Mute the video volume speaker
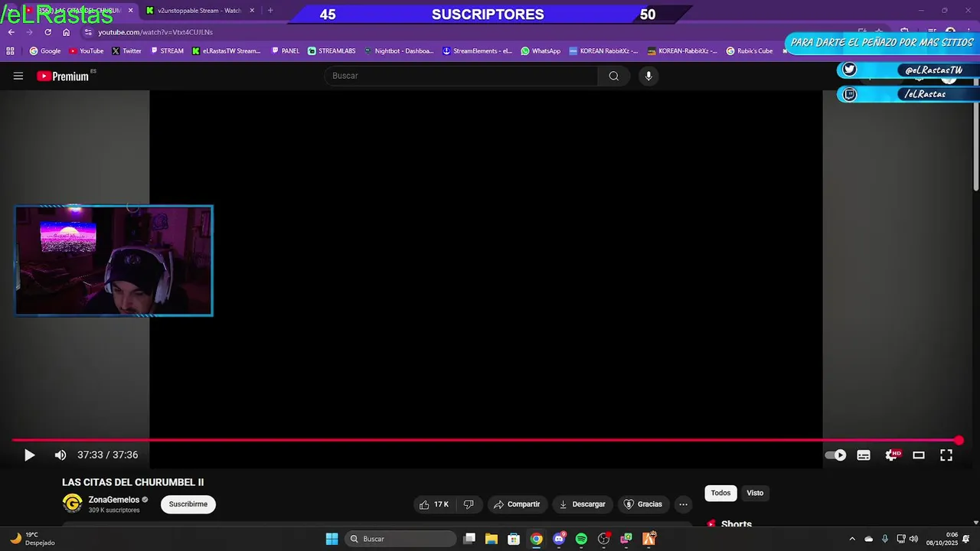This screenshot has width=980, height=551. 60,455
